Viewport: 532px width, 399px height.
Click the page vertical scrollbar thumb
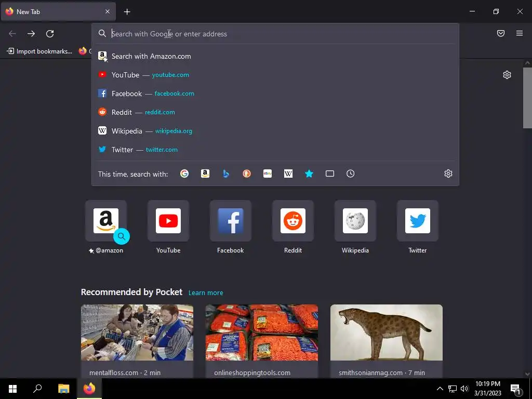pos(527,98)
